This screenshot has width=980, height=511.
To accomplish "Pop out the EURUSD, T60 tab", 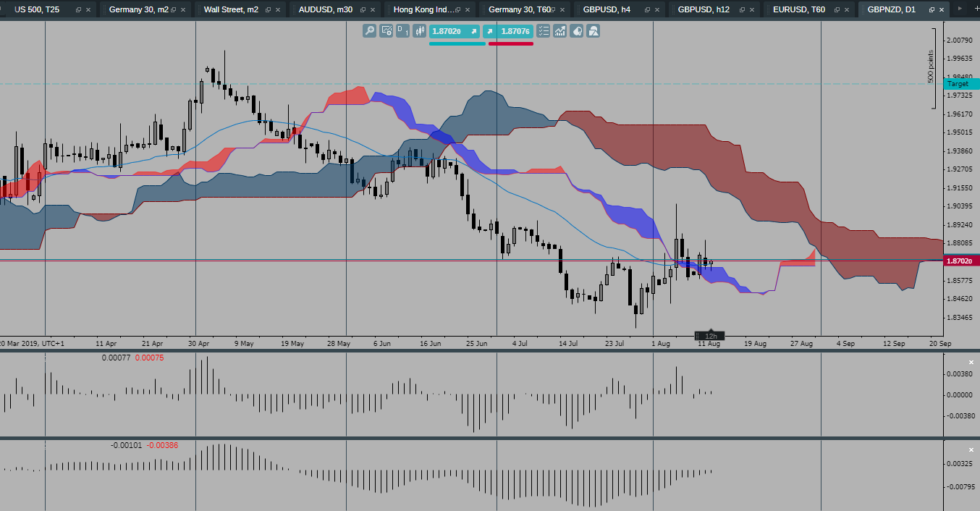I will point(837,9).
